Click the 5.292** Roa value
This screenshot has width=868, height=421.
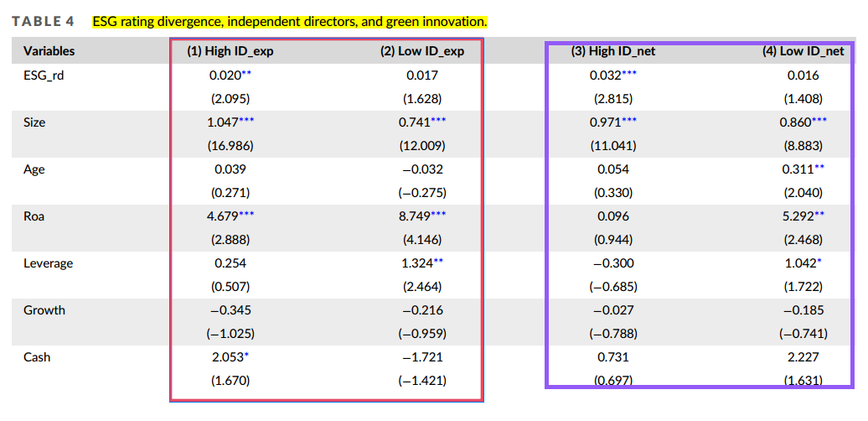tap(803, 216)
